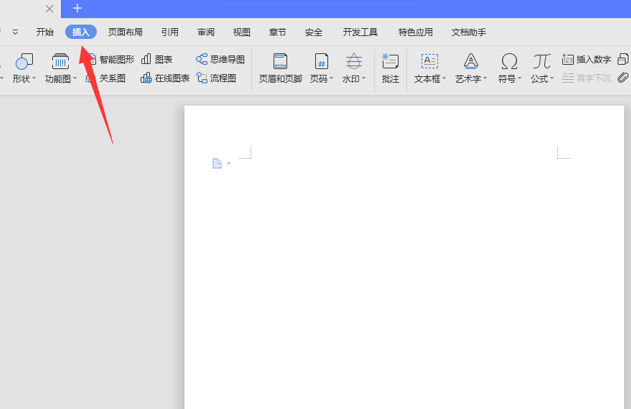Click the 文本框 text box icon

pos(429,62)
